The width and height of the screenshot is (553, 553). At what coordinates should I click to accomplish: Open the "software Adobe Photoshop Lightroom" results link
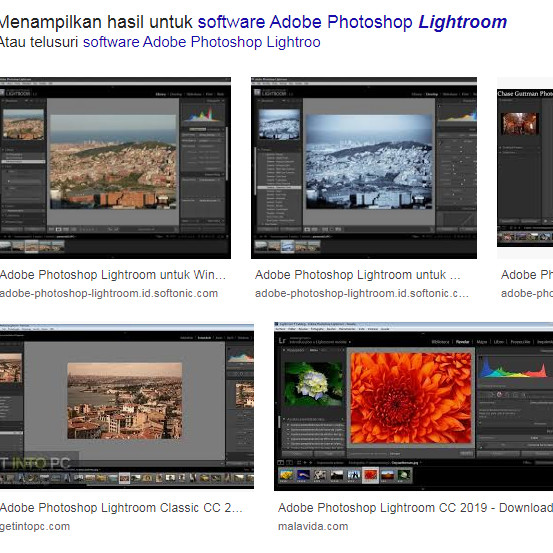point(352,23)
